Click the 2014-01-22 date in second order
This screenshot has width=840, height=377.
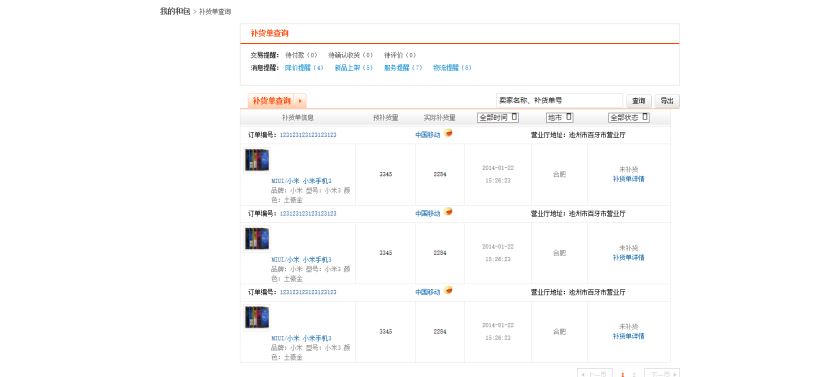pos(498,247)
